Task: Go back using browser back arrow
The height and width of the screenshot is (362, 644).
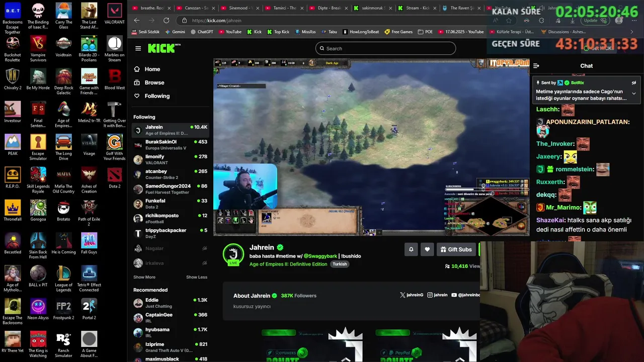Action: pyautogui.click(x=137, y=21)
